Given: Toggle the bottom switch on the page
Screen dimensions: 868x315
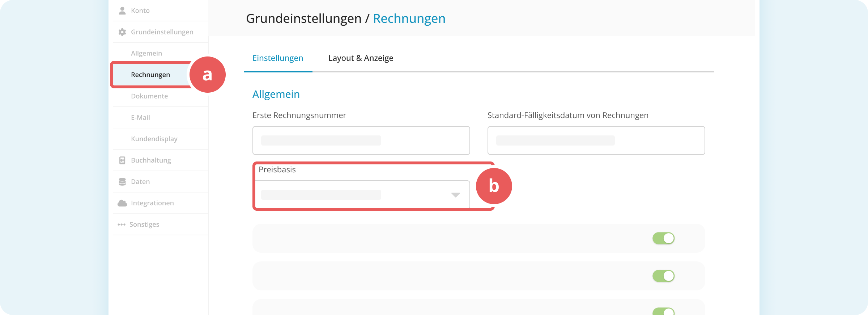Looking at the screenshot, I should pos(664,311).
